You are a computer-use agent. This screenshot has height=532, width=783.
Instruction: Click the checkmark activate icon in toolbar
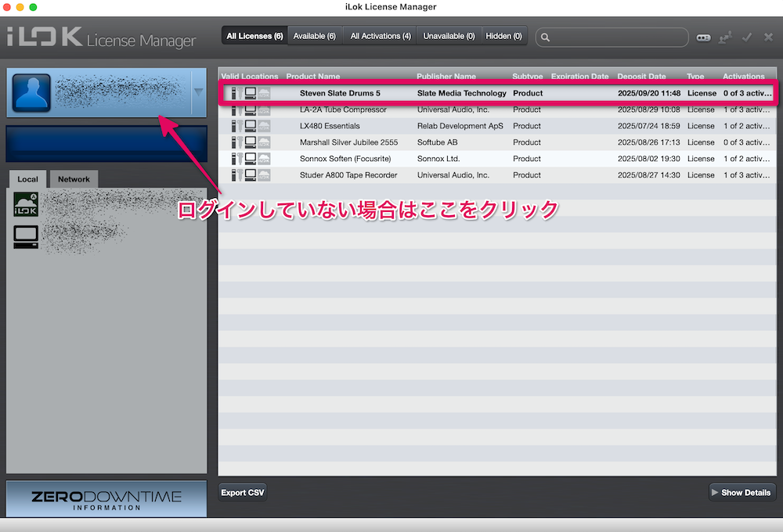pyautogui.click(x=747, y=37)
